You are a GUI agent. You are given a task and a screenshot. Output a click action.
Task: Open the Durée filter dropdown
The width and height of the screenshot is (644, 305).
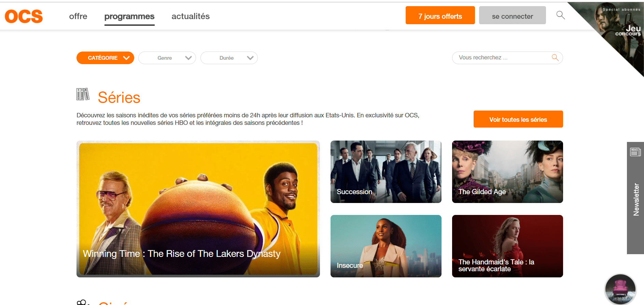[229, 58]
